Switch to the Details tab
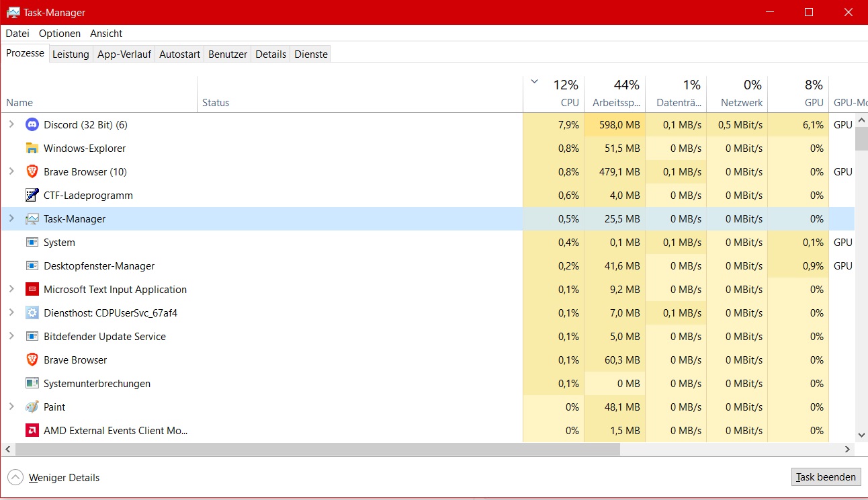The width and height of the screenshot is (868, 500). [271, 54]
